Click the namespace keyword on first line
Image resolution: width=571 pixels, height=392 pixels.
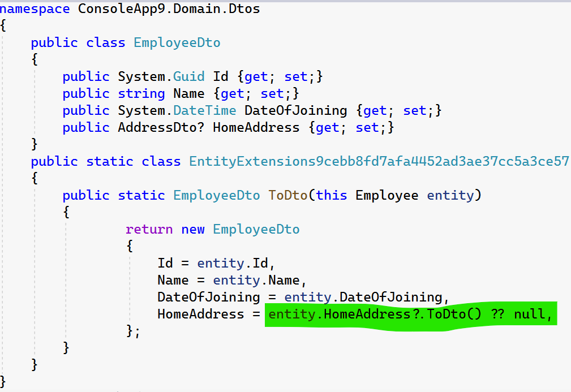pos(35,9)
